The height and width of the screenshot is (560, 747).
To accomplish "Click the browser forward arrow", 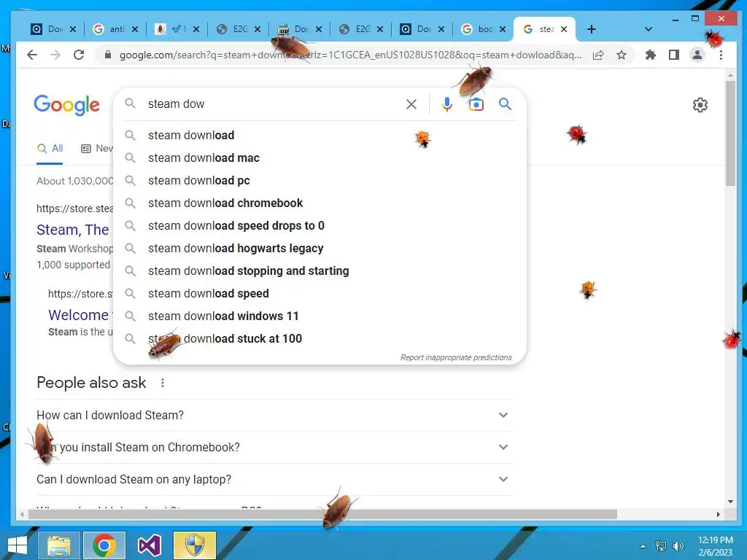I will (55, 55).
